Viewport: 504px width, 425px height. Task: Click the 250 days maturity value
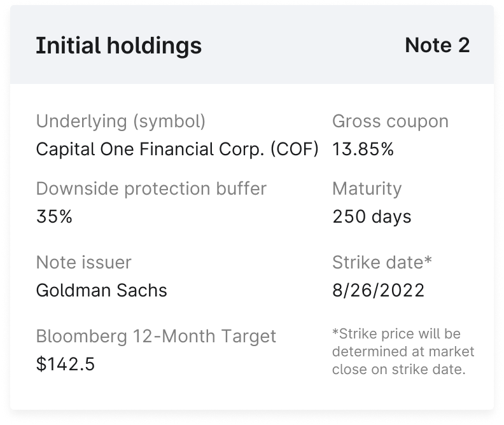tap(372, 216)
